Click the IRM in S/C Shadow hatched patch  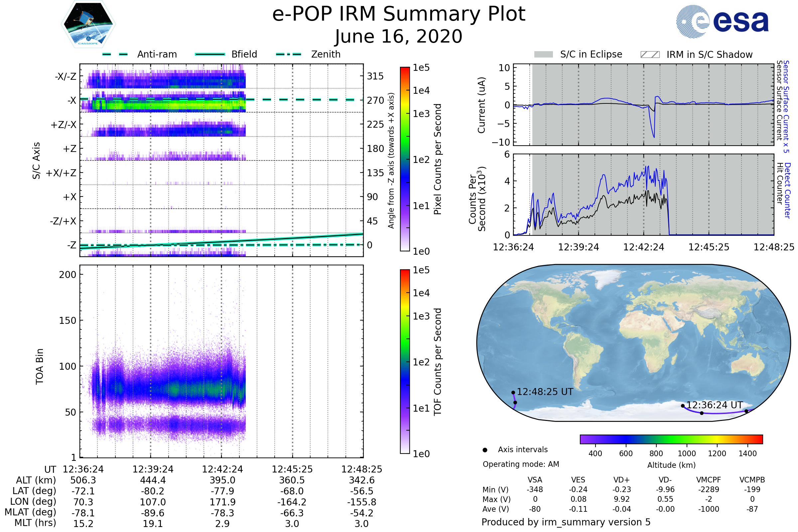(650, 55)
